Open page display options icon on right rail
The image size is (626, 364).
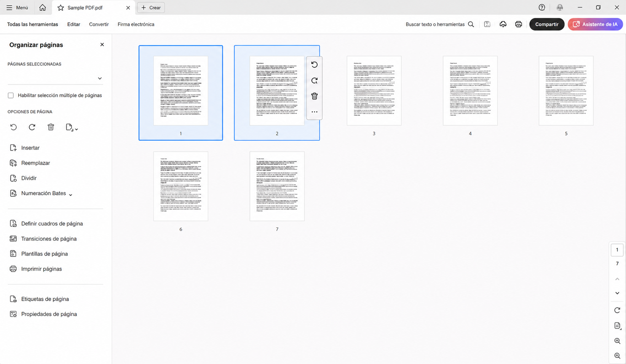(x=617, y=326)
